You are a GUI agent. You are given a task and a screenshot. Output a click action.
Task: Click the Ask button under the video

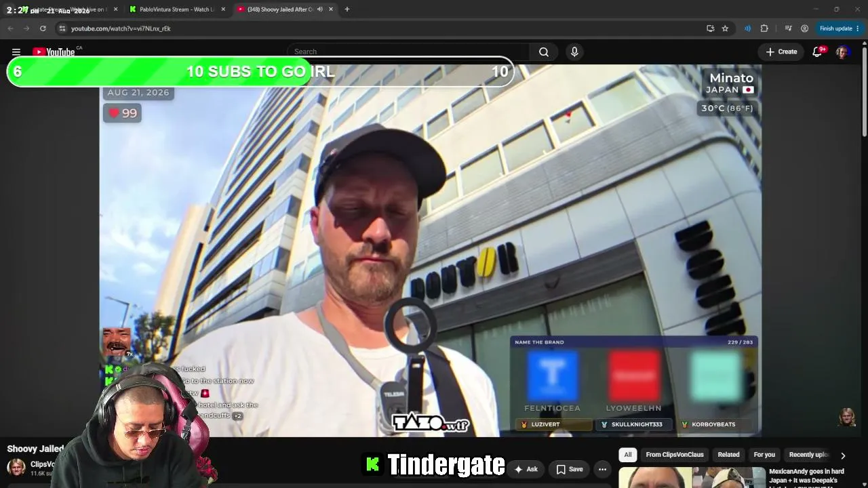tap(526, 469)
